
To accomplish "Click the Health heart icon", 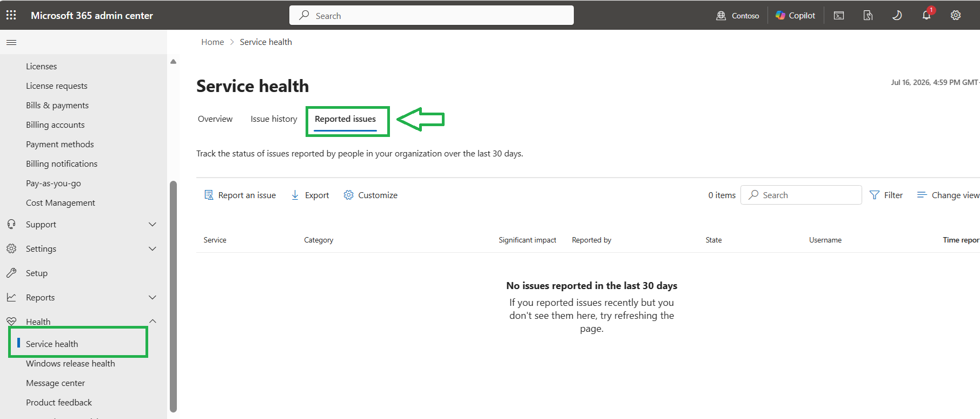I will (11, 321).
